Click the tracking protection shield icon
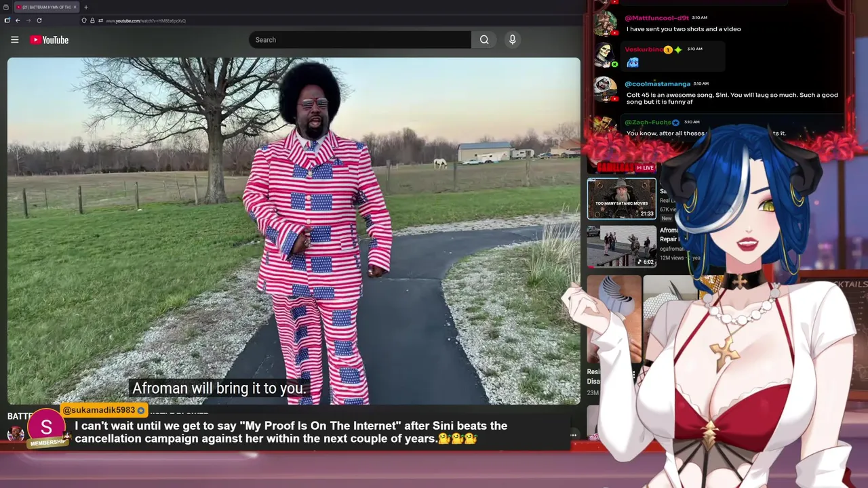The image size is (868, 488). (x=84, y=20)
